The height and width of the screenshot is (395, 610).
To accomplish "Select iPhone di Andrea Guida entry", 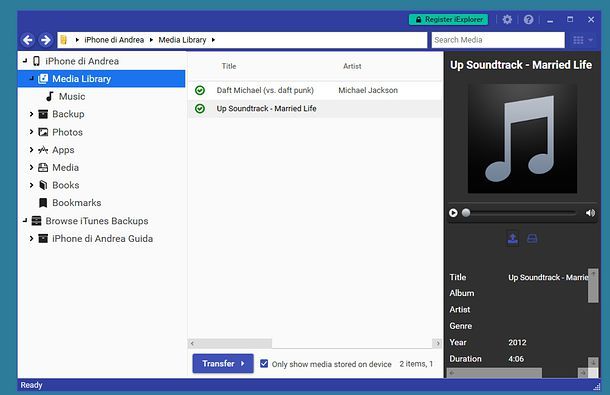I will click(102, 239).
